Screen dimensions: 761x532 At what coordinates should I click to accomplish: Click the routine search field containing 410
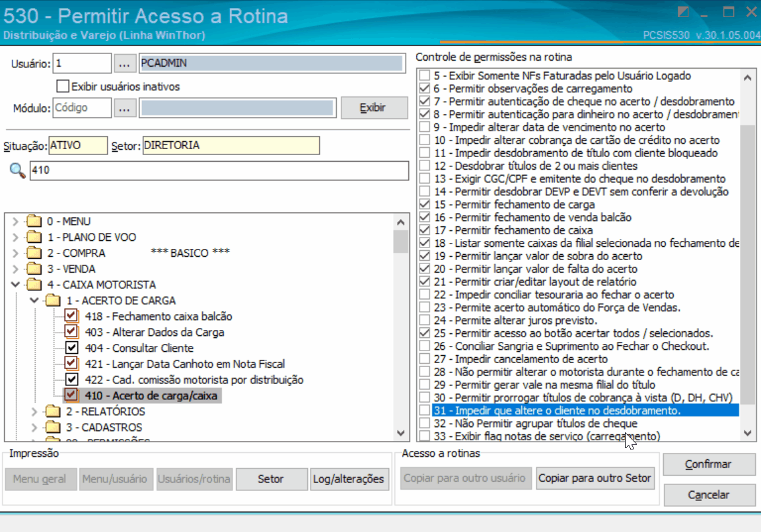coord(219,170)
